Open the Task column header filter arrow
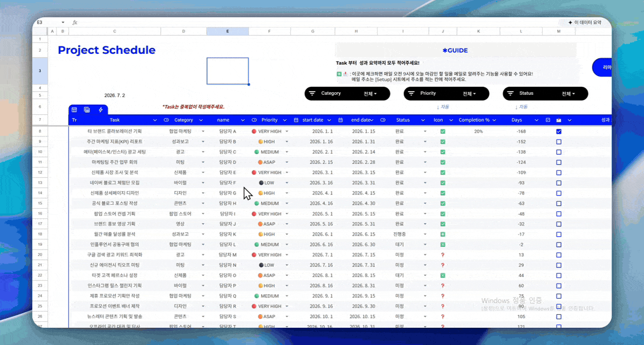The width and height of the screenshot is (644, 345). tap(155, 120)
